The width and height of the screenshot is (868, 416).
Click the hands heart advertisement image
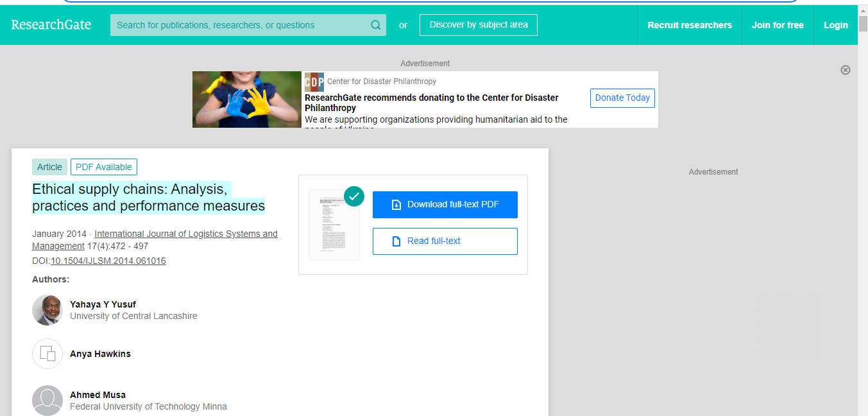247,100
